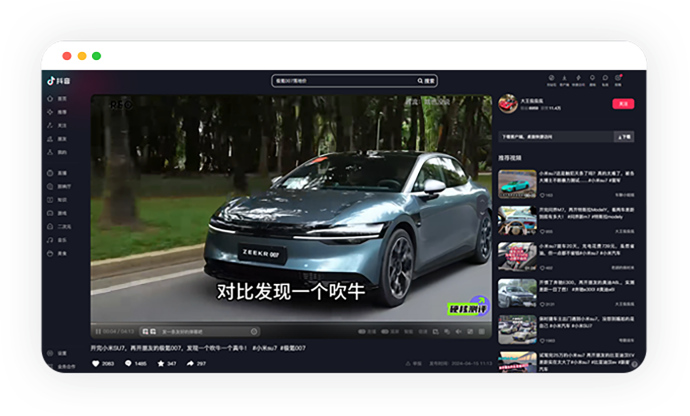Open the steering wheel interior recommended video
This screenshot has width=690, height=416.
point(517,221)
